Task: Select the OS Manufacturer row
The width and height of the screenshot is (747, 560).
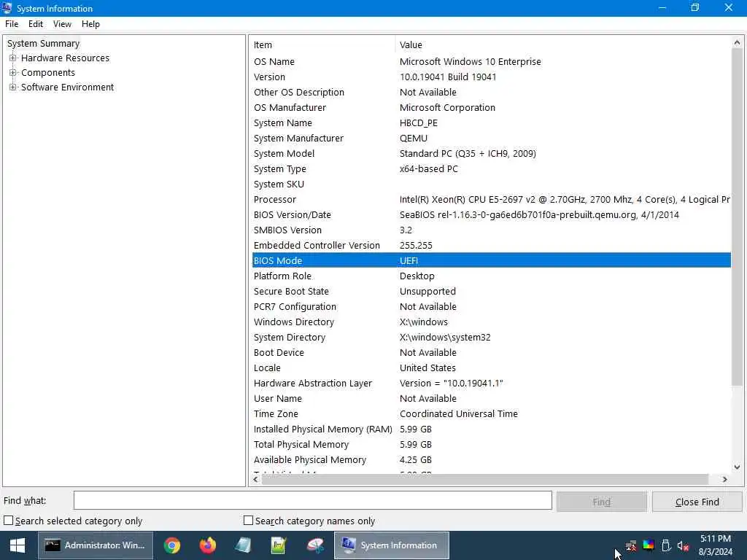Action: pos(491,108)
